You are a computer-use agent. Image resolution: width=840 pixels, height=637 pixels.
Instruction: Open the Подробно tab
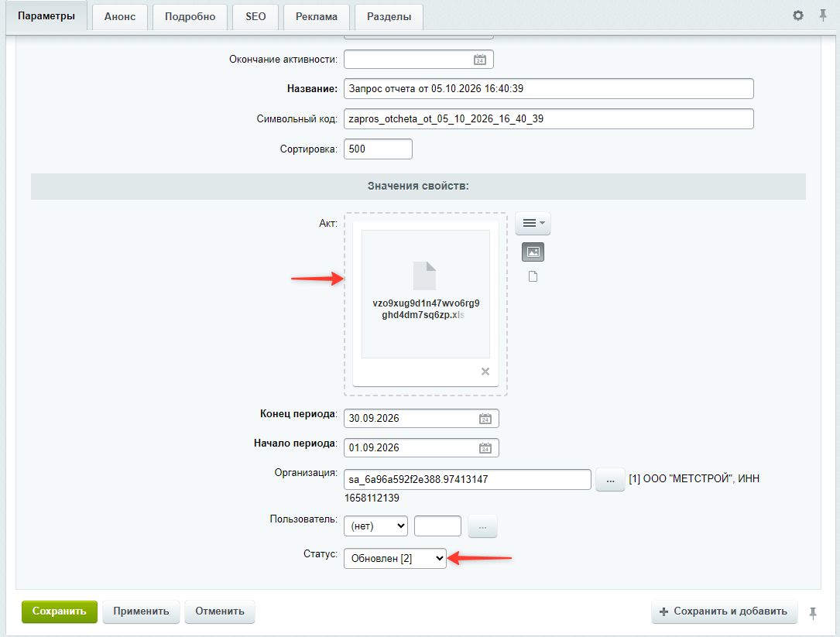point(190,16)
